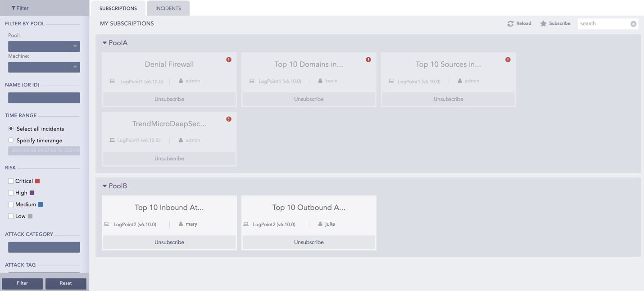Image resolution: width=644 pixels, height=291 pixels.
Task: Select the Specify timerange radio button
Action: point(11,140)
